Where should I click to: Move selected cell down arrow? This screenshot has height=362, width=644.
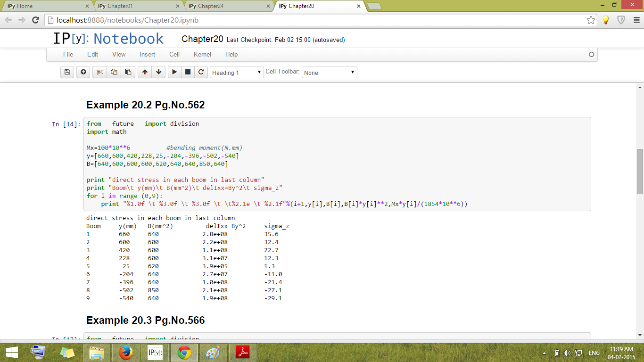point(159,72)
